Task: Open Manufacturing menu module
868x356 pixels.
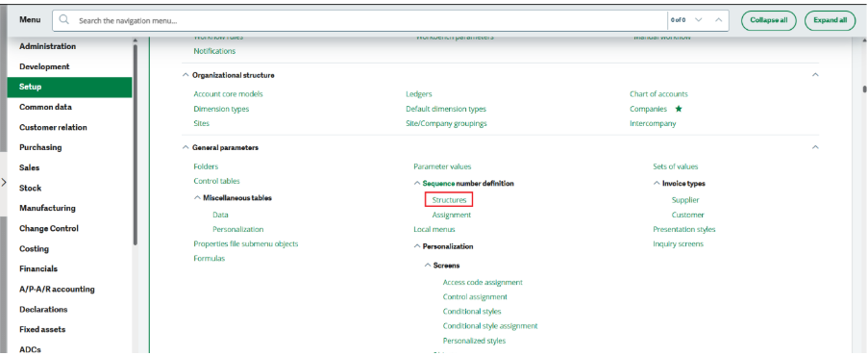Action: coord(47,208)
